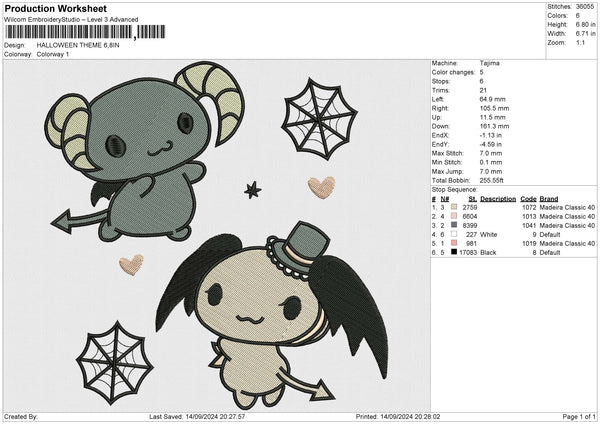Viewport: 600px width, 424px height.
Task: Select the stop 2 light pink swatch
Action: pos(454,216)
